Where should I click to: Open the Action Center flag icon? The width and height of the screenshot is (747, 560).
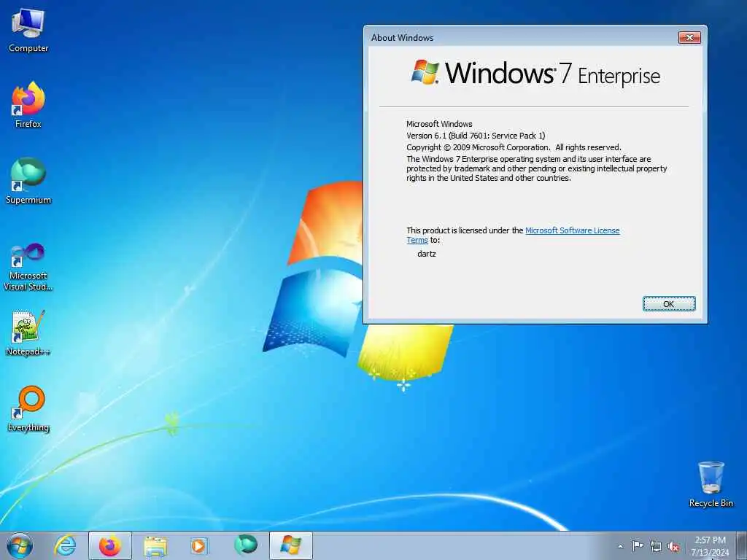[x=638, y=545]
